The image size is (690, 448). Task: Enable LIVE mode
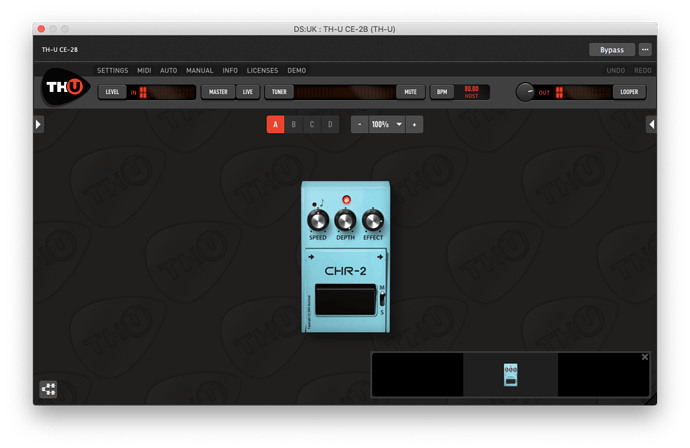pyautogui.click(x=248, y=92)
